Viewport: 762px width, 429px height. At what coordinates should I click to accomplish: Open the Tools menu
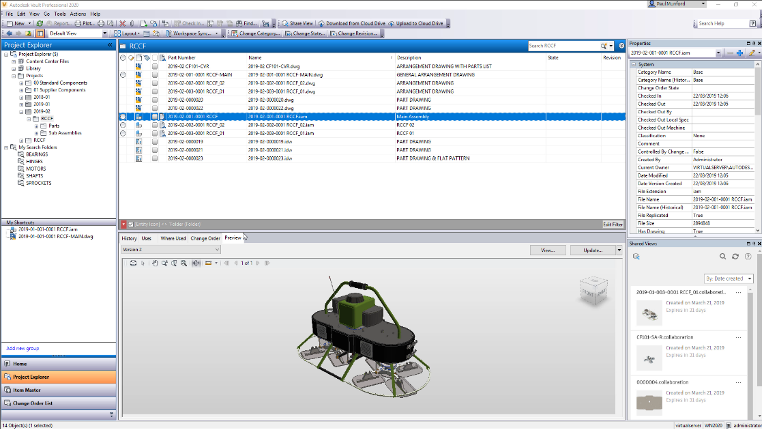60,14
